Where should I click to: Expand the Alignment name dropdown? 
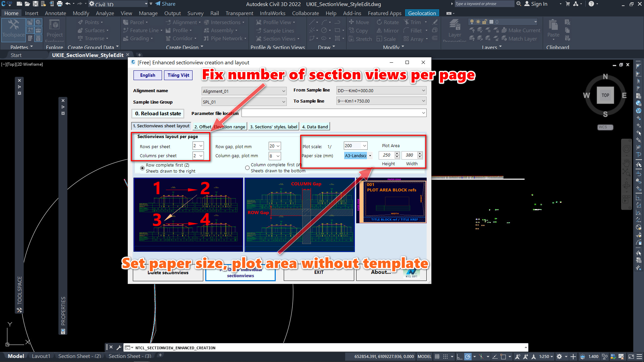click(283, 91)
